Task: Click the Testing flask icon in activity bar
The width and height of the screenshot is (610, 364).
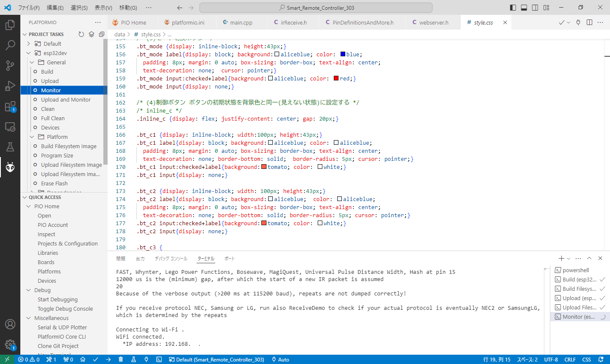Action: (10, 147)
